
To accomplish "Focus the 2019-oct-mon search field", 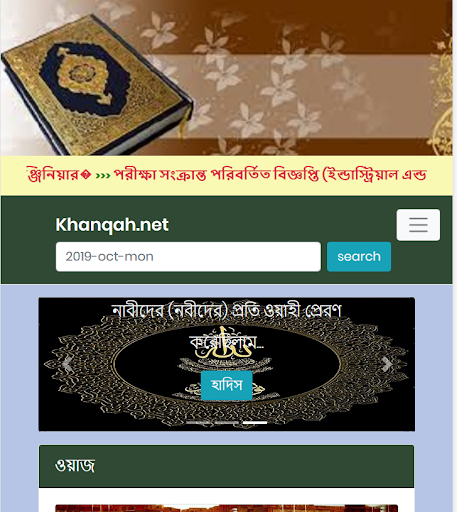I will coord(188,257).
